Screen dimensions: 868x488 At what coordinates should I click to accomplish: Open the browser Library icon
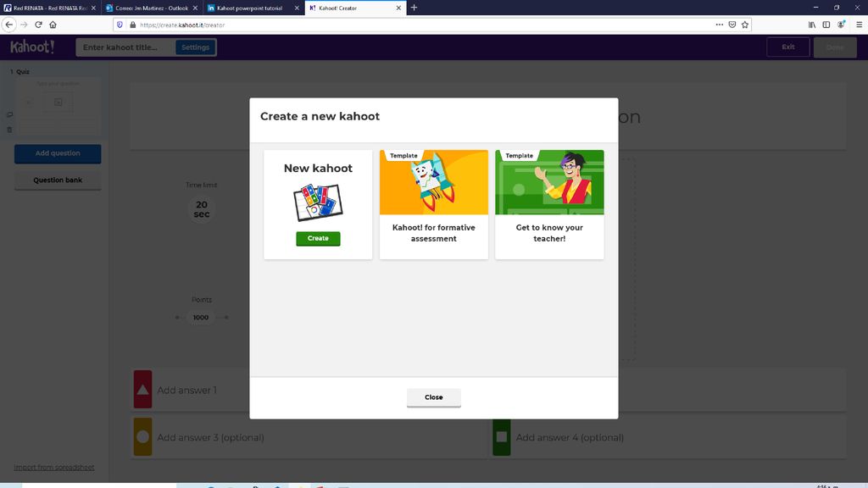pyautogui.click(x=811, y=25)
